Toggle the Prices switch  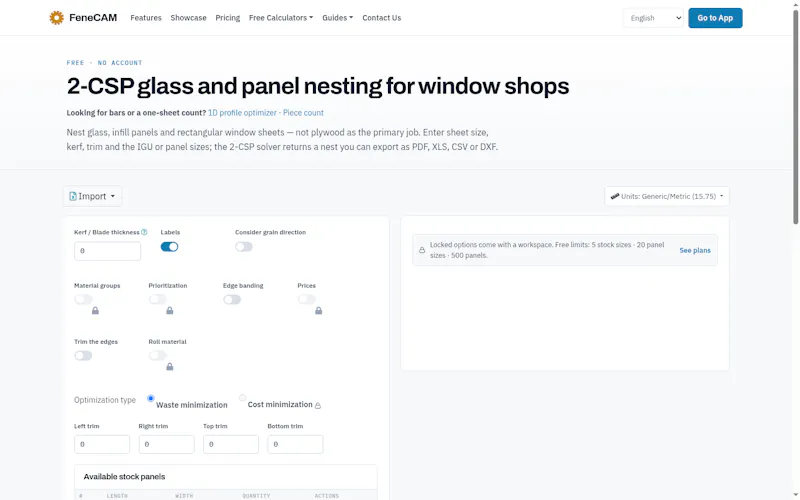pyautogui.click(x=307, y=299)
